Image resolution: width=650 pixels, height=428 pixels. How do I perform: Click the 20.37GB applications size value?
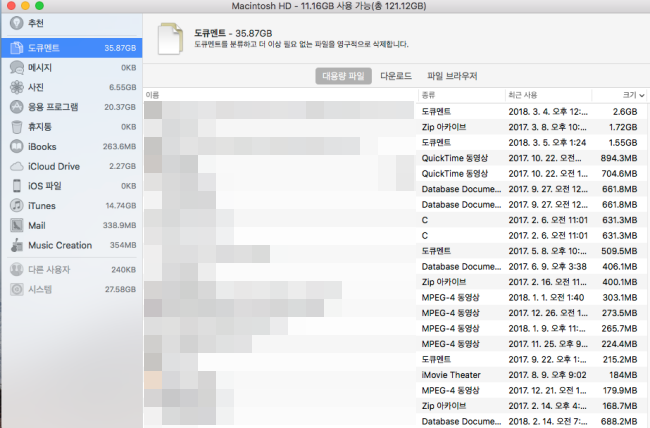point(120,107)
